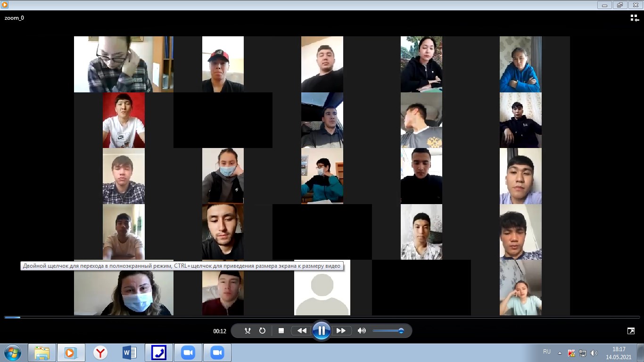Image resolution: width=644 pixels, height=362 pixels.
Task: Toggle repeat mode in playback controls
Action: 263,331
